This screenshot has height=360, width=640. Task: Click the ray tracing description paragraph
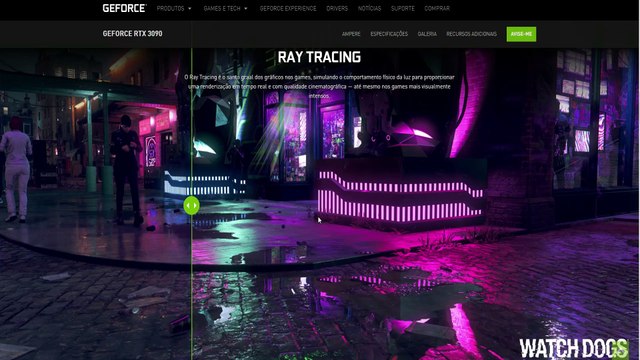[x=319, y=86]
